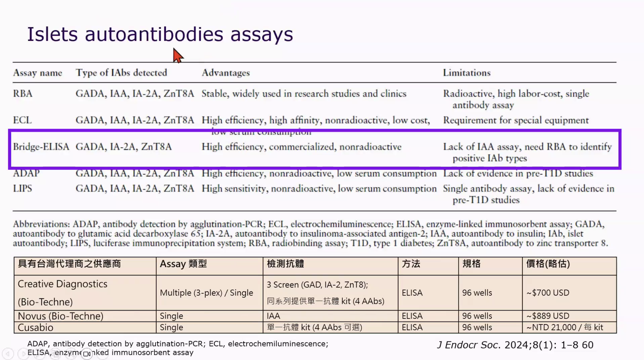Click the 'Limitations' column header
Image resolution: width=644 pixels, height=360 pixels.
(x=467, y=73)
